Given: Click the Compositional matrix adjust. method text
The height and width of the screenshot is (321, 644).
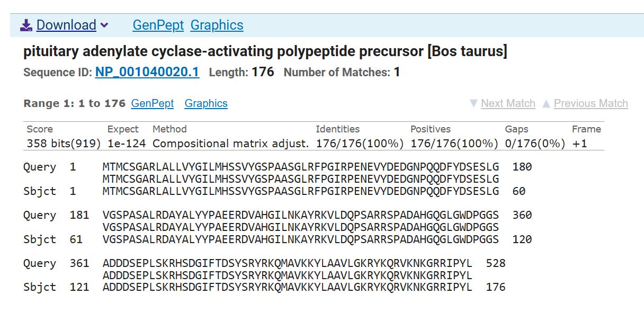Looking at the screenshot, I should point(230,144).
